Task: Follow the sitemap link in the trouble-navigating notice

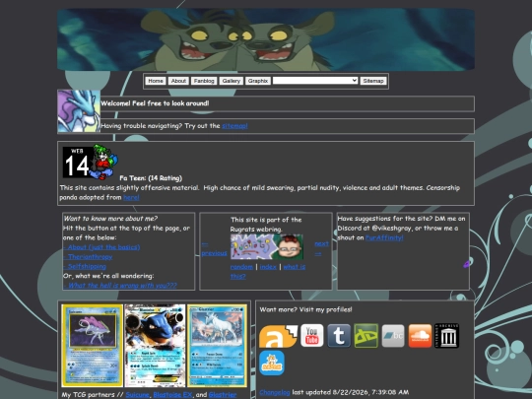Action: tap(234, 126)
